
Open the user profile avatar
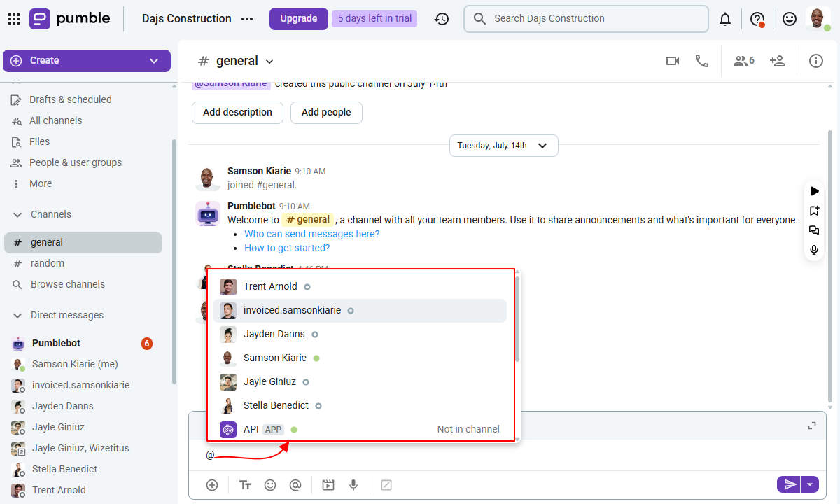click(x=817, y=19)
